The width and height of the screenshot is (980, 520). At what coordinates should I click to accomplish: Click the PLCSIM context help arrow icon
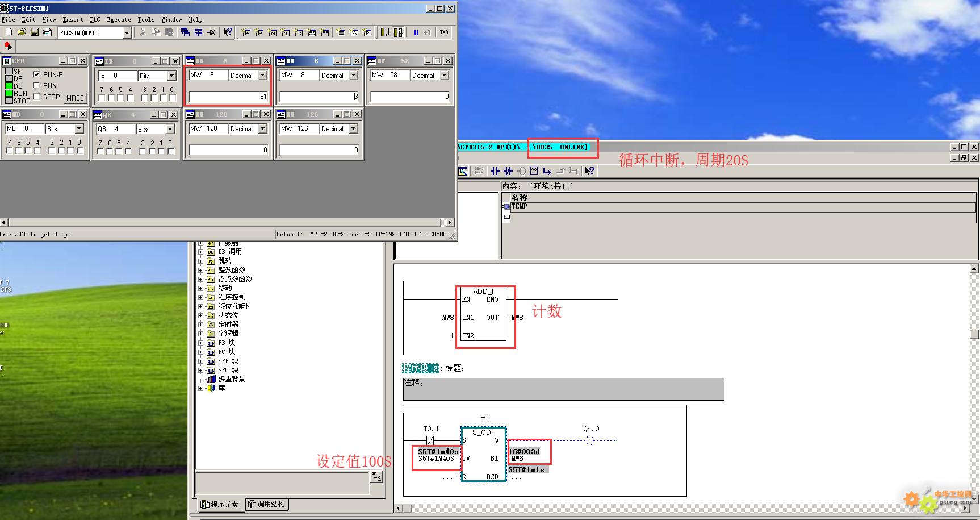click(227, 32)
